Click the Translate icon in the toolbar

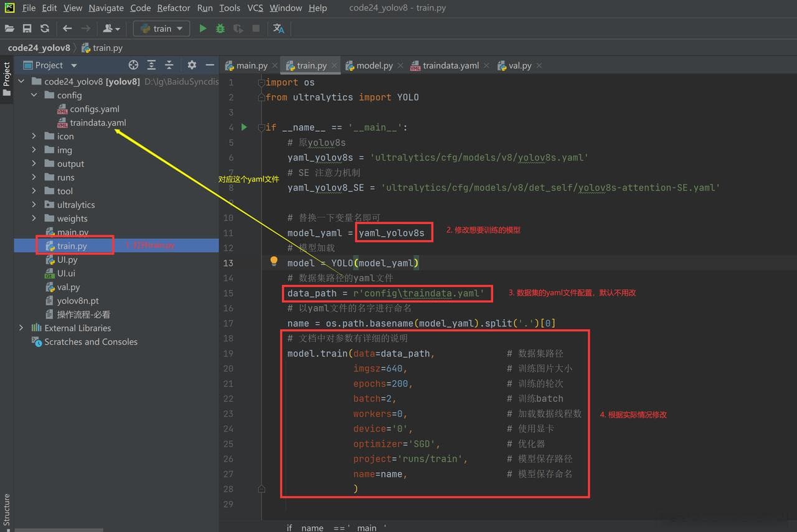coord(278,29)
